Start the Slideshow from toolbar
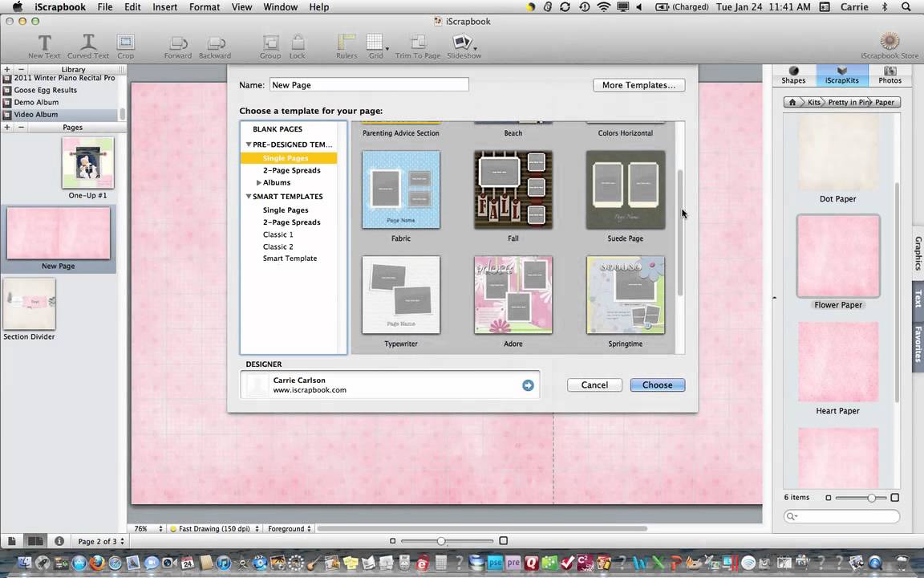This screenshot has height=578, width=924. (462, 41)
